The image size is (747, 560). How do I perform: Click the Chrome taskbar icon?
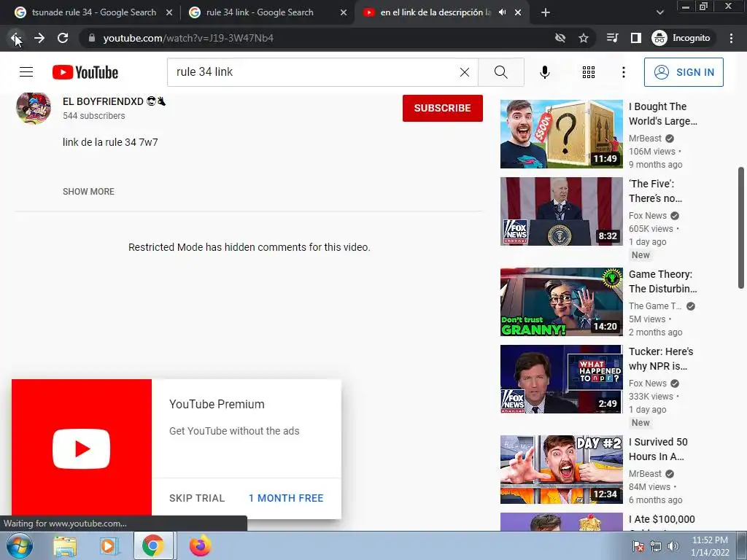coord(153,545)
